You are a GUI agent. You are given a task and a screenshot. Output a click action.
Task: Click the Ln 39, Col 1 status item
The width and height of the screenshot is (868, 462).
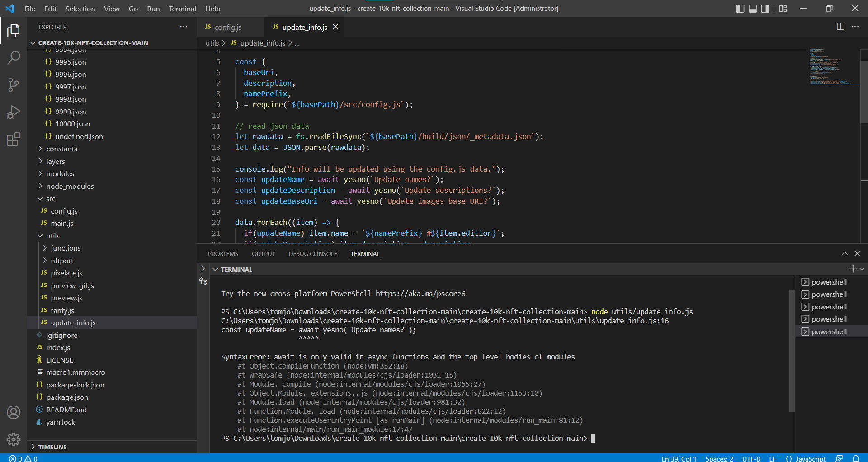[x=679, y=458]
